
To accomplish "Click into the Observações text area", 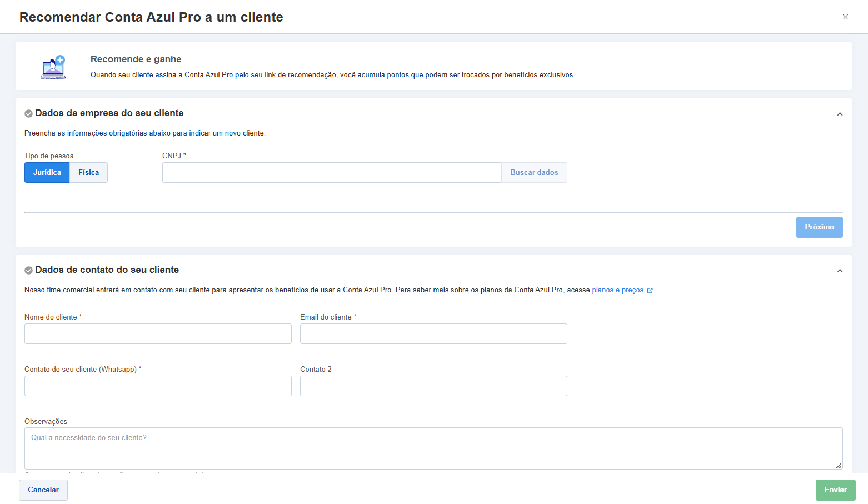I will coord(433,448).
